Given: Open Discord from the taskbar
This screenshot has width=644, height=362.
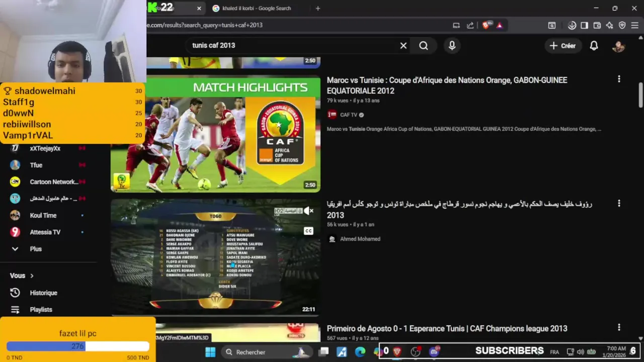Looking at the screenshot, I should (434, 352).
